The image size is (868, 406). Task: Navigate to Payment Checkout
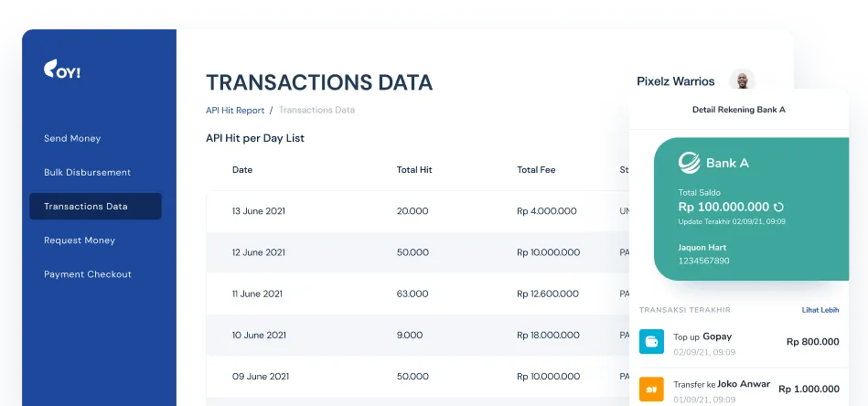(88, 274)
